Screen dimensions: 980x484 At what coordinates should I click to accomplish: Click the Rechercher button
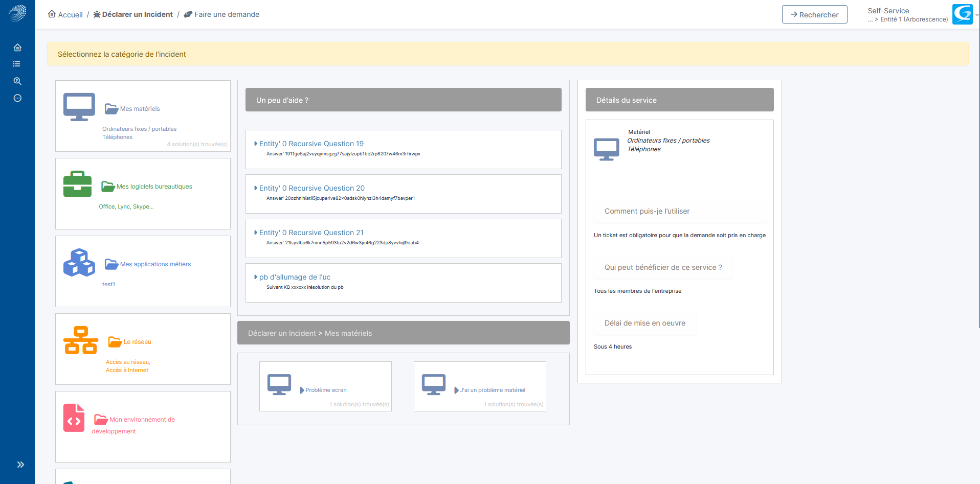[x=814, y=14]
